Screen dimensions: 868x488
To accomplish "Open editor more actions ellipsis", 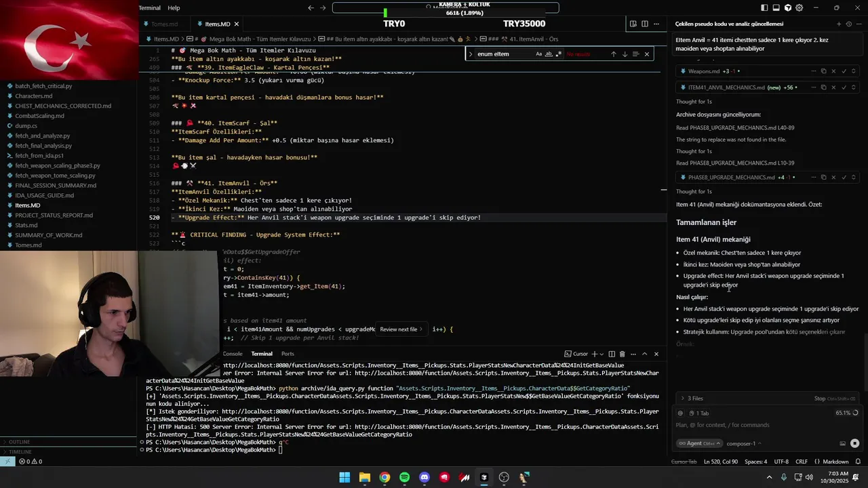I will tap(656, 24).
